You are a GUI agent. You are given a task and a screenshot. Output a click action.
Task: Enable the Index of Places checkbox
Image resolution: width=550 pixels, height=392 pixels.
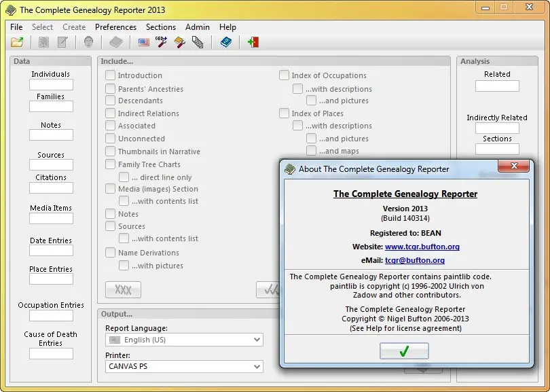(x=284, y=113)
